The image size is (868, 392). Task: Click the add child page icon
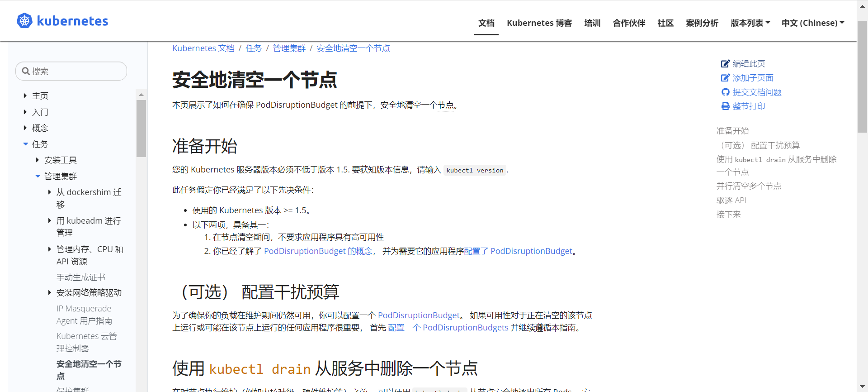point(725,78)
